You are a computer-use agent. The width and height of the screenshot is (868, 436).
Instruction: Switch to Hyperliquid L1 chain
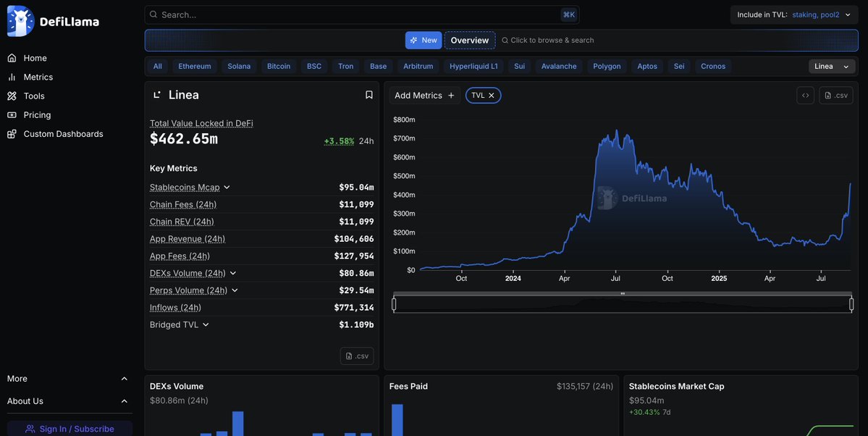point(473,67)
